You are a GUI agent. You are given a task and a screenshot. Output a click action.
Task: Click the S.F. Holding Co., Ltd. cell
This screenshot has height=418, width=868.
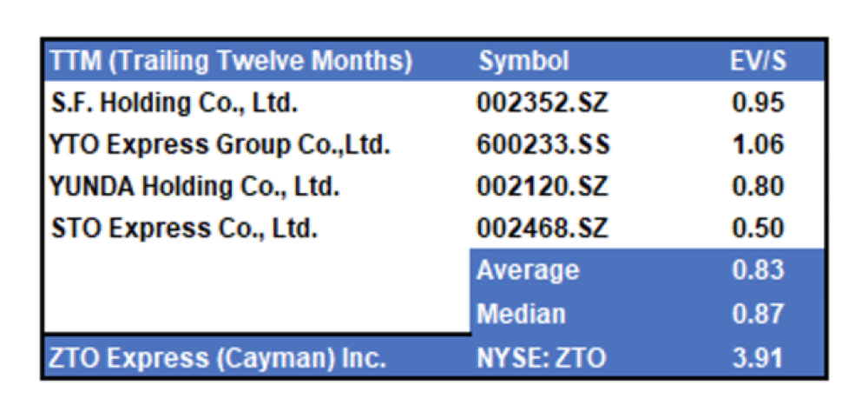point(175,103)
